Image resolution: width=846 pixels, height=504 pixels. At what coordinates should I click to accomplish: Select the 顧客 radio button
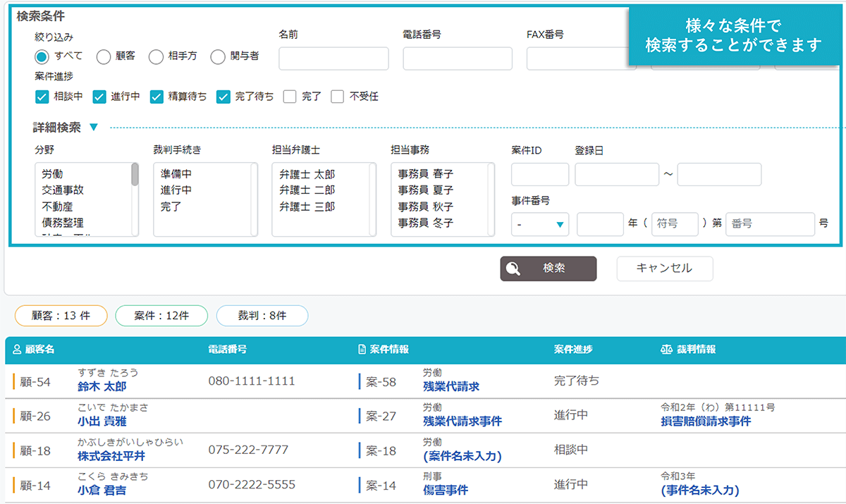click(x=103, y=56)
